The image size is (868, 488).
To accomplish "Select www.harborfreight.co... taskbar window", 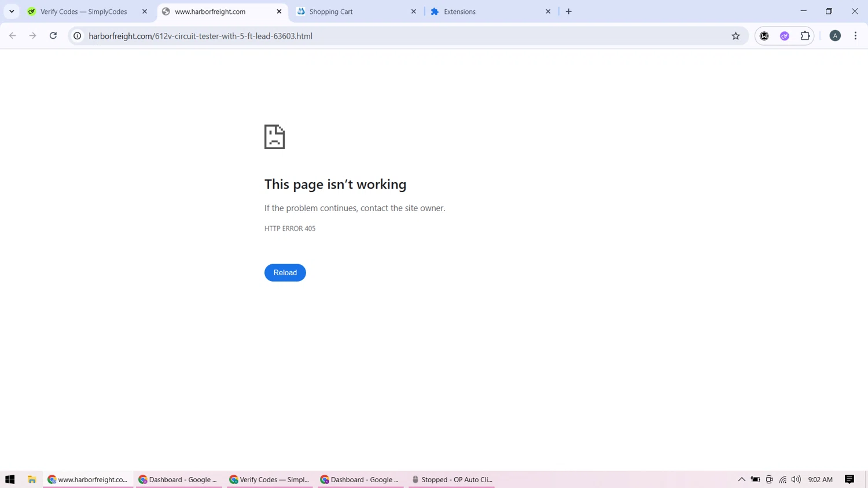I will (88, 479).
